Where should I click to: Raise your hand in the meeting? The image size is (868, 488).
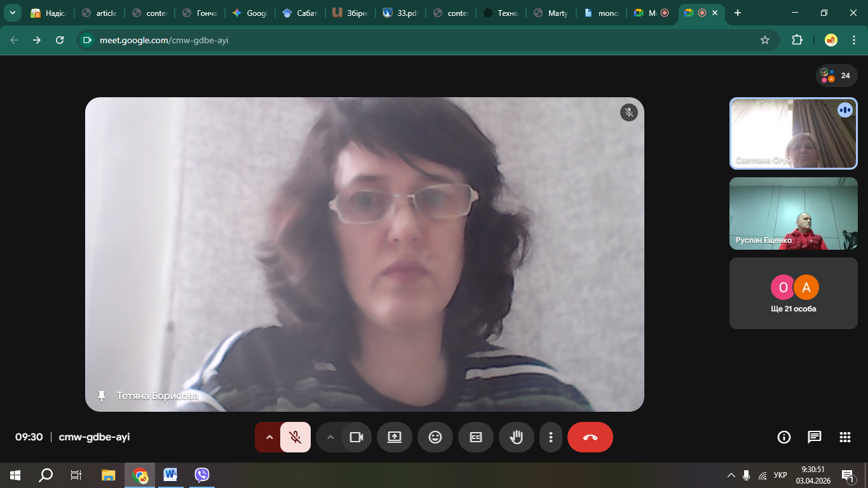tap(517, 437)
